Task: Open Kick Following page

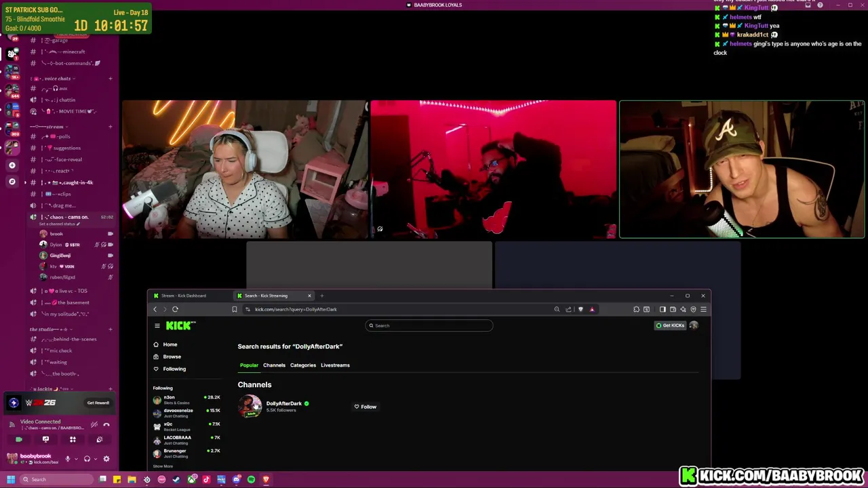Action: click(x=170, y=369)
